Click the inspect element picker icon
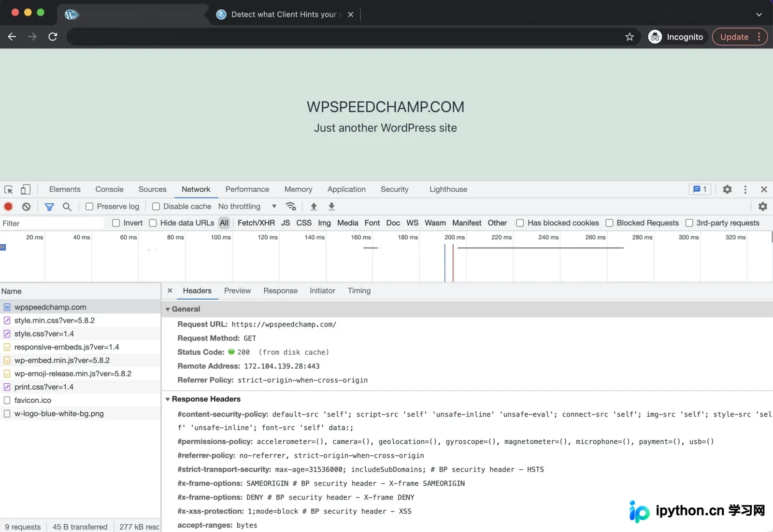 point(9,189)
